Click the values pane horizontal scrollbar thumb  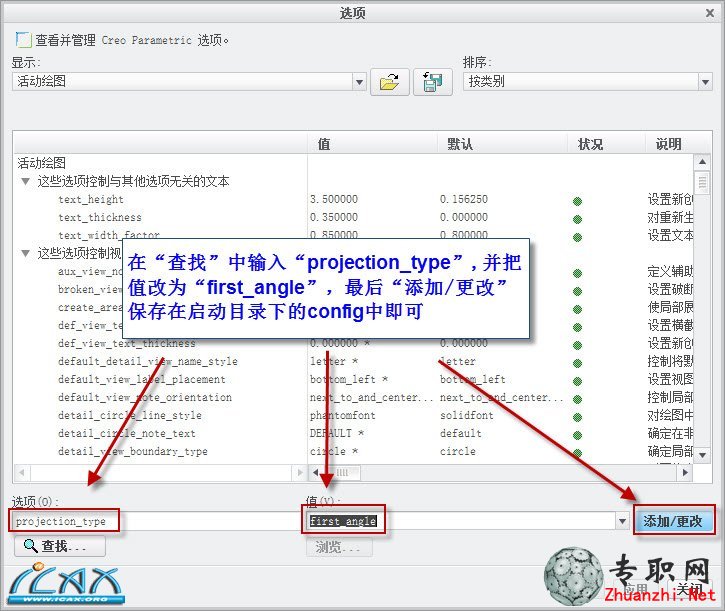point(342,473)
